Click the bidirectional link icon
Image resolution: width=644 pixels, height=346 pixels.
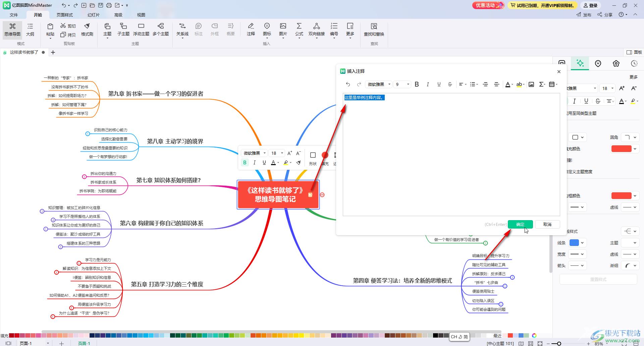click(x=317, y=26)
